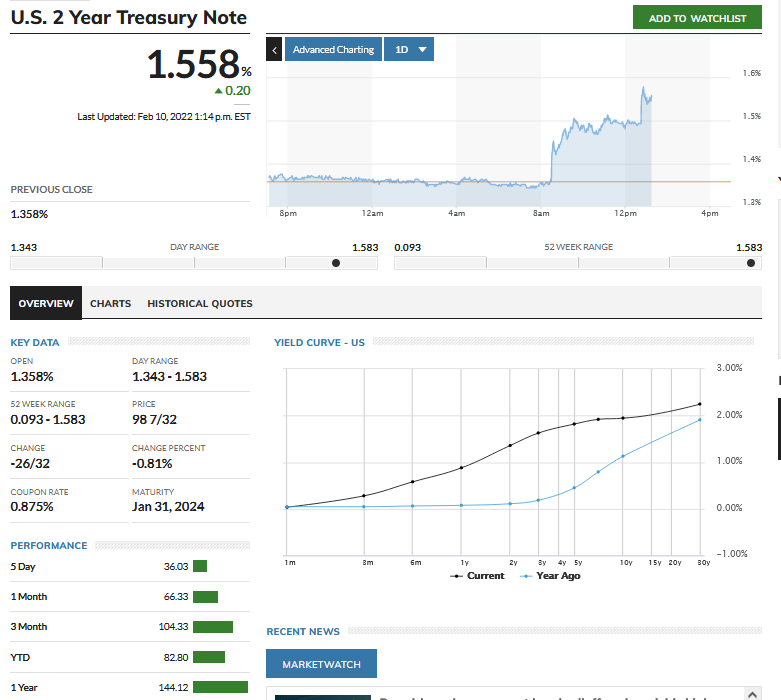This screenshot has width=781, height=700.
Task: Click the change percent value -0.81%
Action: coord(152,463)
